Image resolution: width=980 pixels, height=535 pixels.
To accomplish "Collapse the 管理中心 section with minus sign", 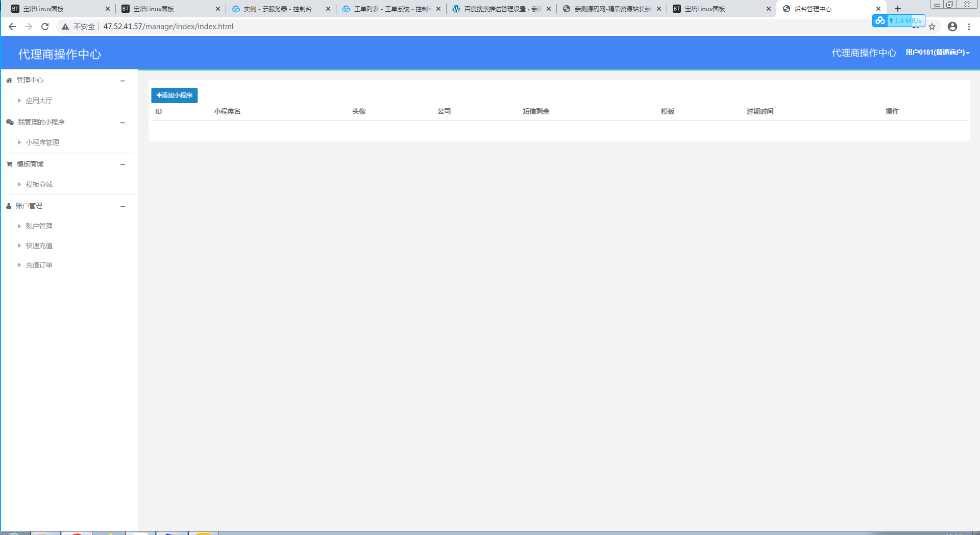I will (x=122, y=81).
